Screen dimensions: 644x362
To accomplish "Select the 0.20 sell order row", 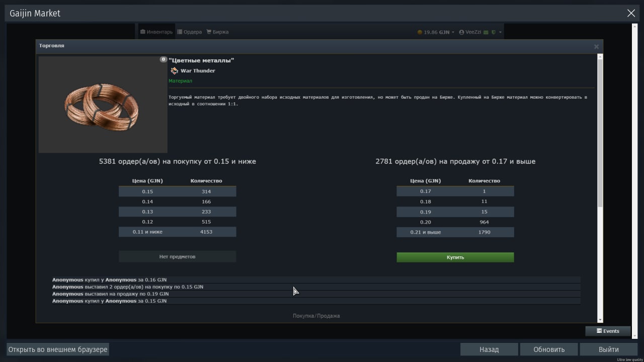I will (455, 222).
